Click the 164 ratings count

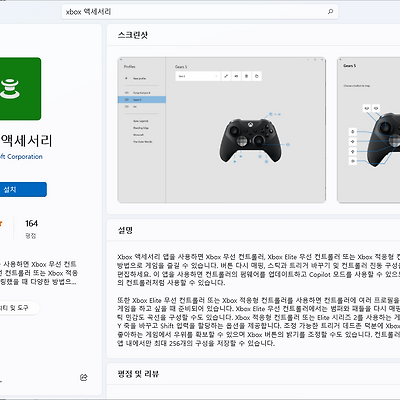[31, 223]
